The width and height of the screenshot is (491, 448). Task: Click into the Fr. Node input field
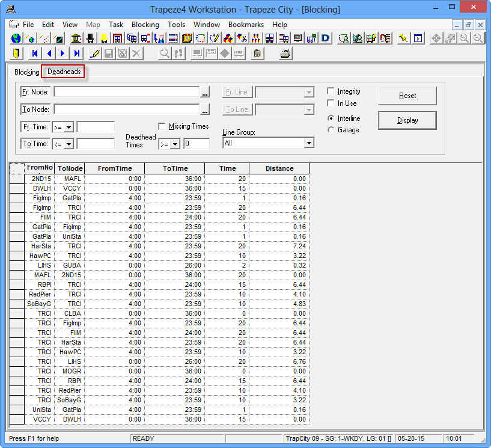pyautogui.click(x=126, y=92)
